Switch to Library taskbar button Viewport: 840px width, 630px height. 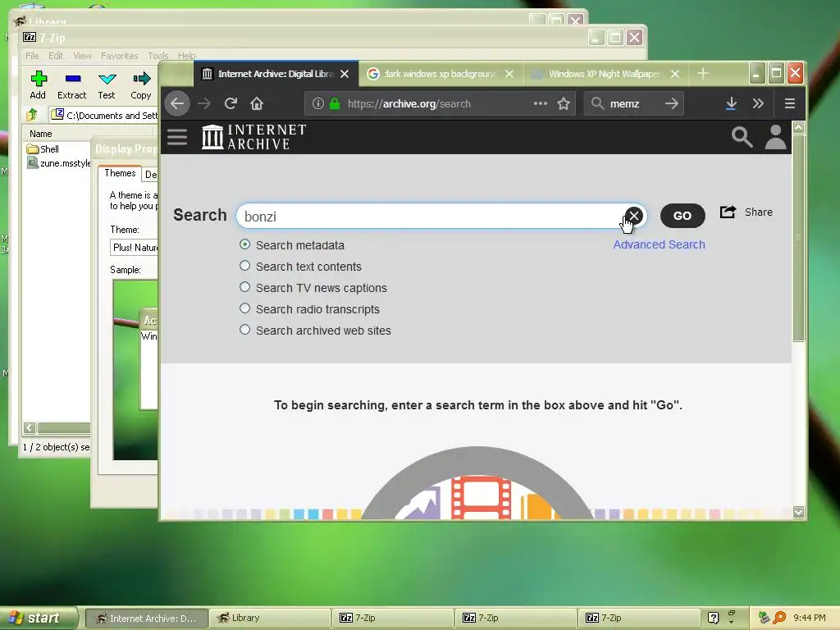[269, 619]
